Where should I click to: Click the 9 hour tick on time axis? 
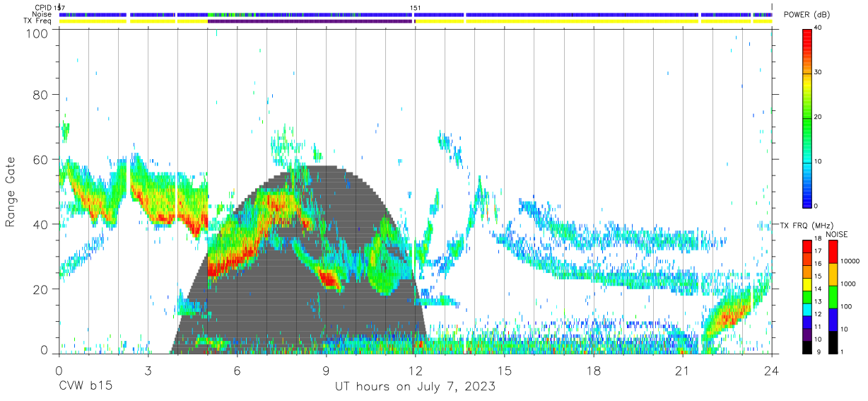326,371
